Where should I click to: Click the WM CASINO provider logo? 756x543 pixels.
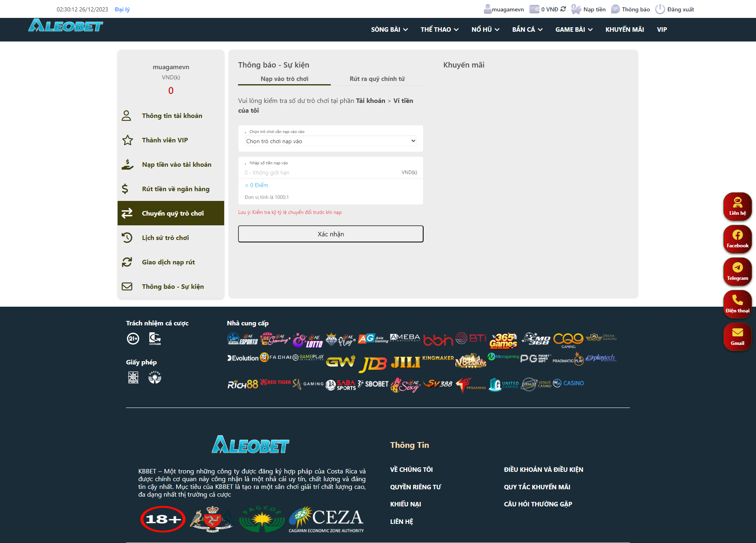click(x=568, y=383)
